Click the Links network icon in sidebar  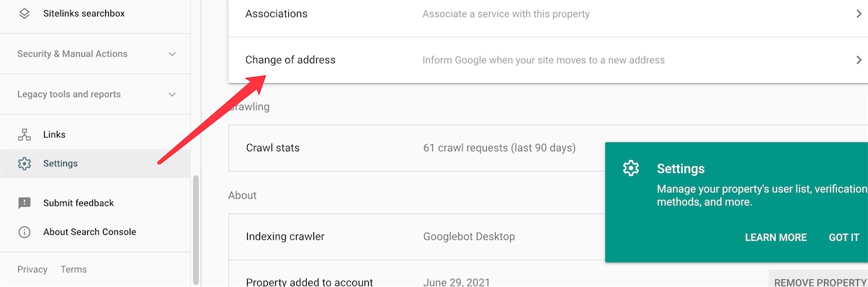[x=24, y=135]
